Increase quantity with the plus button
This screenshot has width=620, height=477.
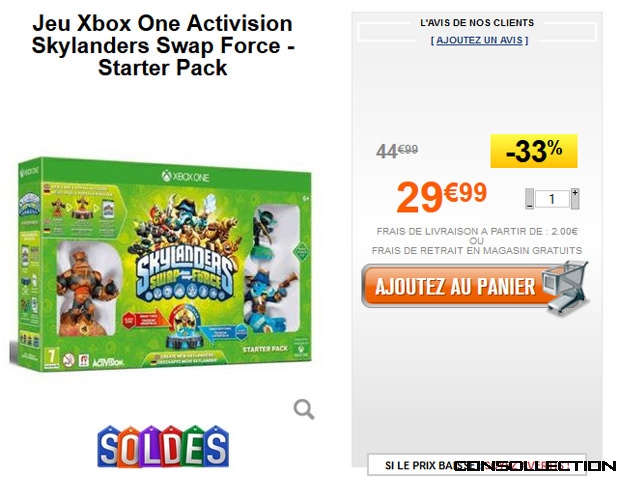pos(575,199)
